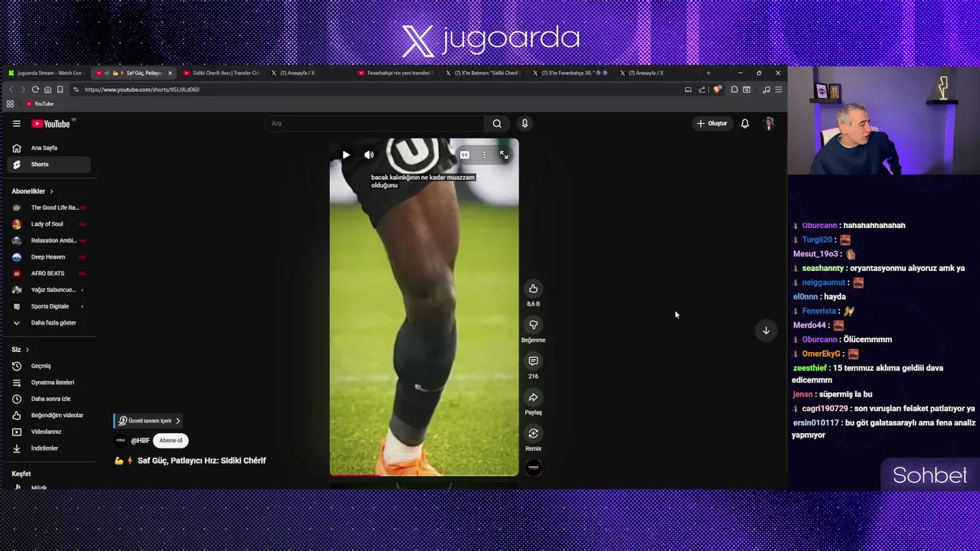Open the YouTube bookmark in bookmarks bar

point(39,104)
